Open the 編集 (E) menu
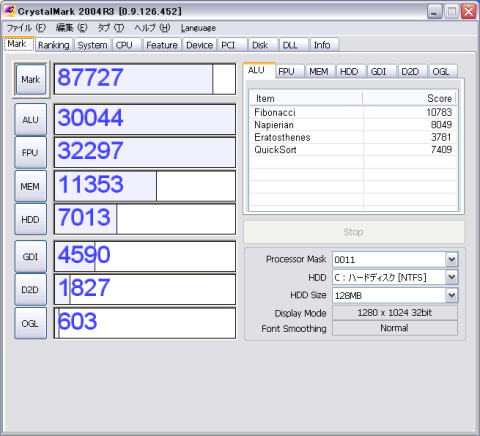 point(71,28)
